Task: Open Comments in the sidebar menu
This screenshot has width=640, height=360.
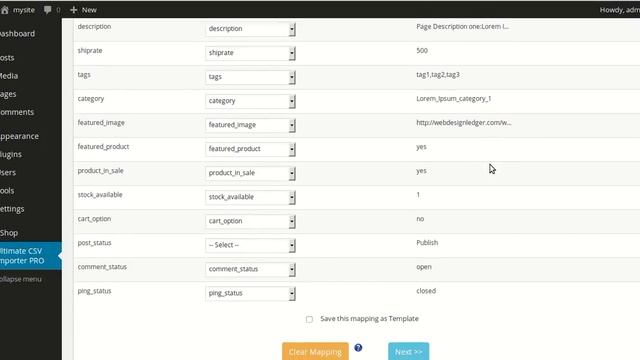Action: (x=17, y=112)
